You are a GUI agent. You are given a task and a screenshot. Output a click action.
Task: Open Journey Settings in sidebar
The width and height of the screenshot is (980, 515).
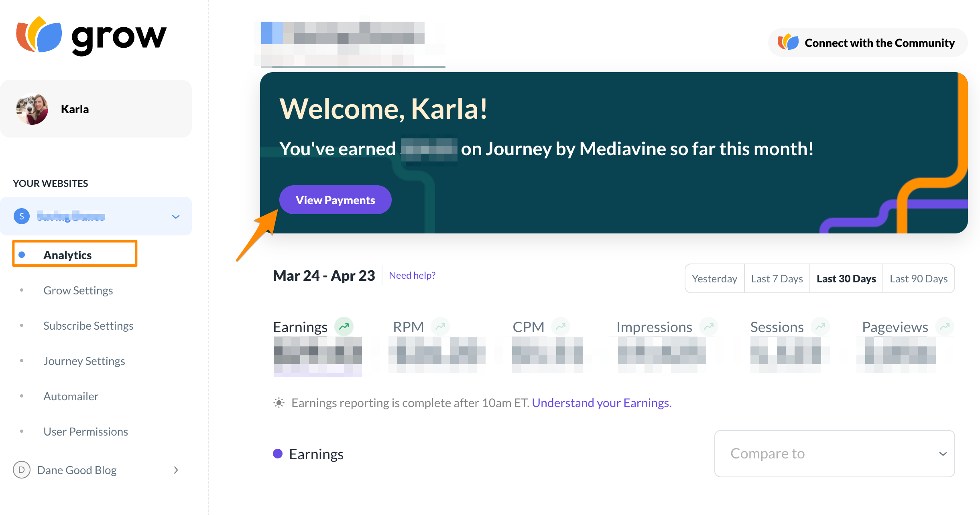click(x=84, y=361)
